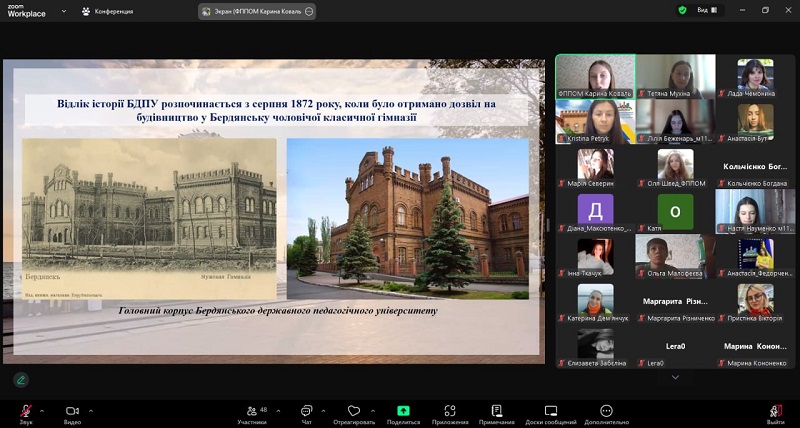Click the Zoom Workplace logo
800x428 pixels.
click(26, 11)
